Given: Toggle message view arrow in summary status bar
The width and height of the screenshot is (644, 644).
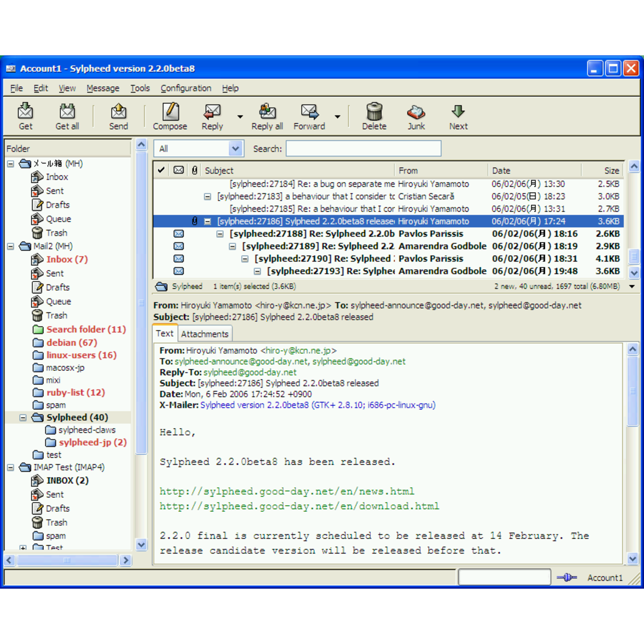Looking at the screenshot, I should pyautogui.click(x=632, y=286).
